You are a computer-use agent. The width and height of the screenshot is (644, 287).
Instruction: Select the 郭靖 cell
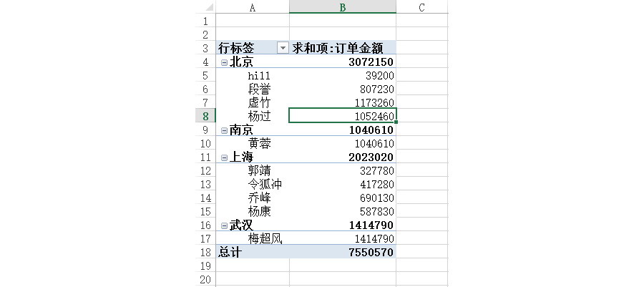pyautogui.click(x=252, y=171)
